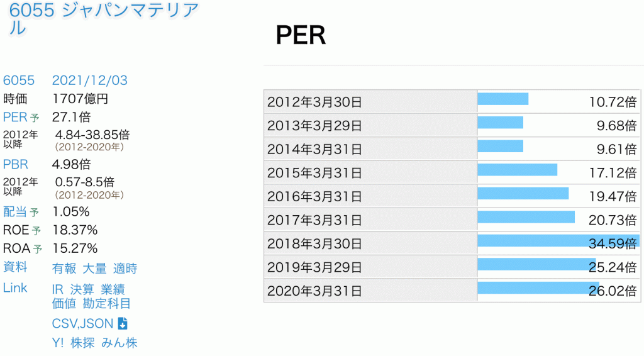Click the 価値 valuation link
The height and width of the screenshot is (356, 644).
[64, 304]
